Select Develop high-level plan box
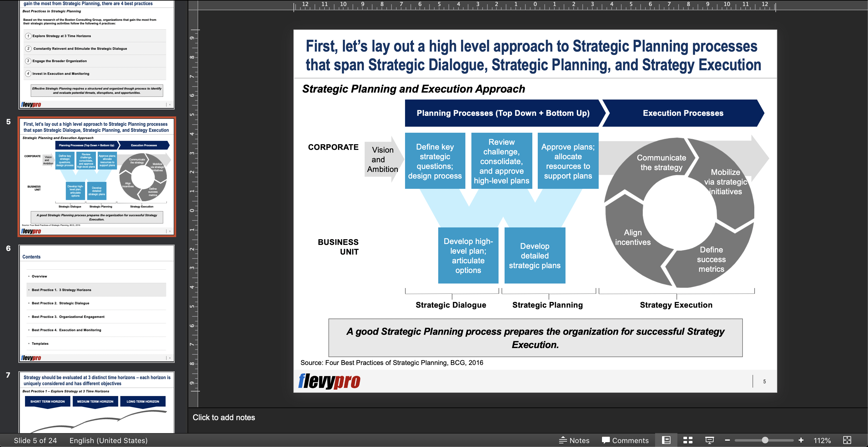Screen dimensions: 868x447 tap(468, 255)
